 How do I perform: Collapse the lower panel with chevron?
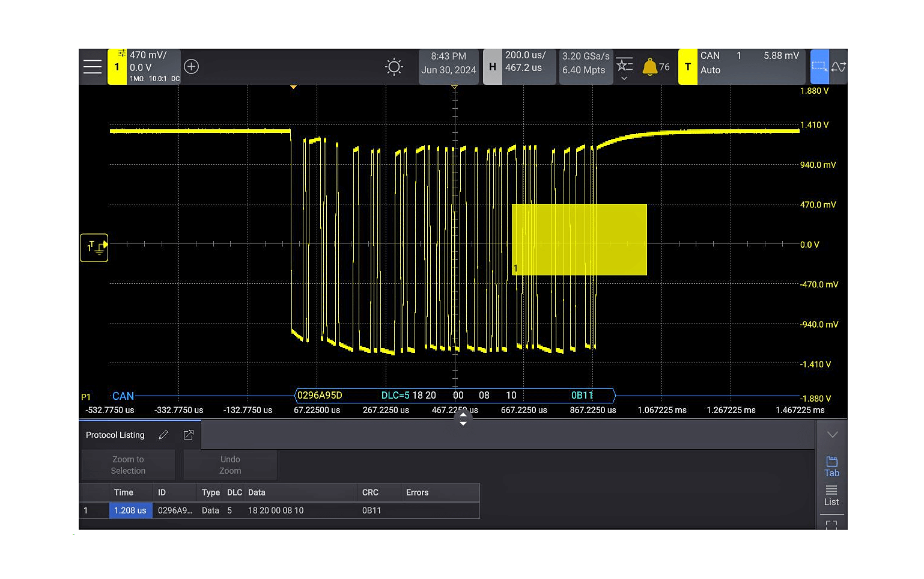832,435
